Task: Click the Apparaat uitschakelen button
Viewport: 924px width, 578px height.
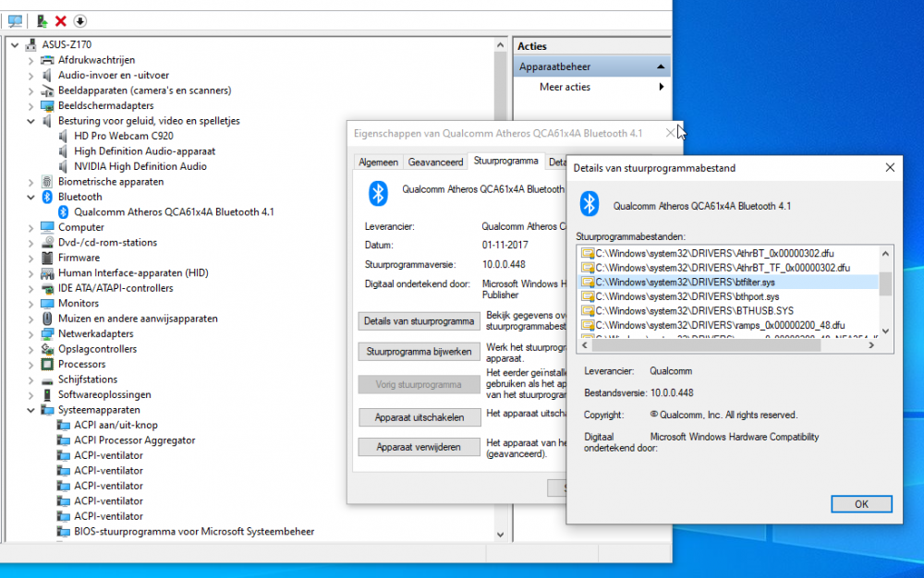Action: (x=419, y=417)
